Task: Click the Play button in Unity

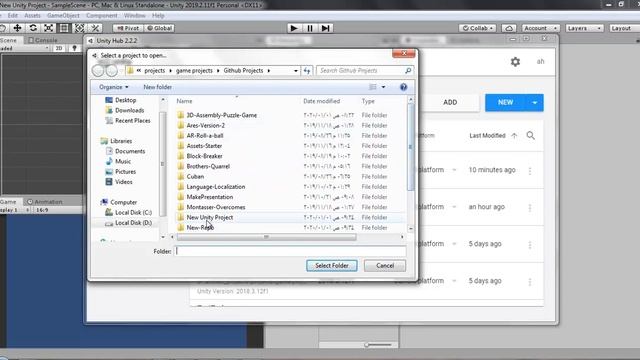Action: [293, 28]
